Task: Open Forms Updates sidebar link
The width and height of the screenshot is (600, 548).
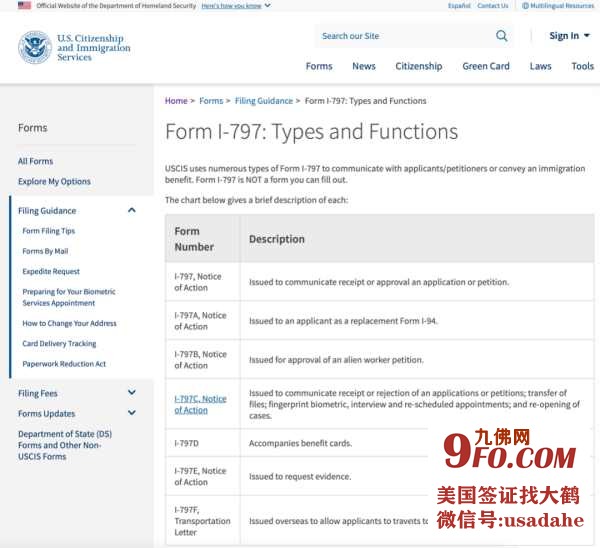Action: click(x=46, y=413)
